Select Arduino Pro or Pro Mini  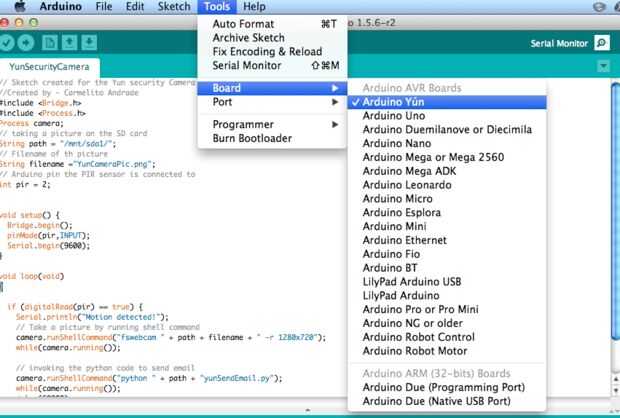click(447, 310)
